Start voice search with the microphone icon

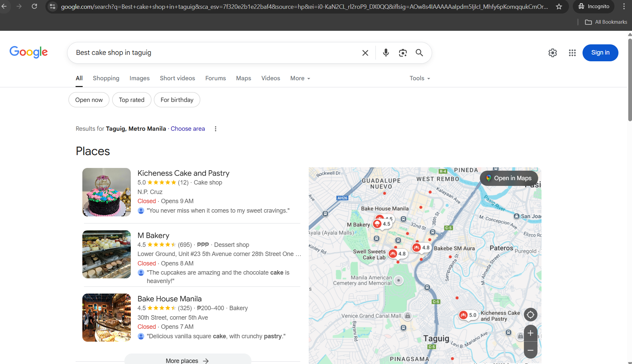tap(386, 53)
